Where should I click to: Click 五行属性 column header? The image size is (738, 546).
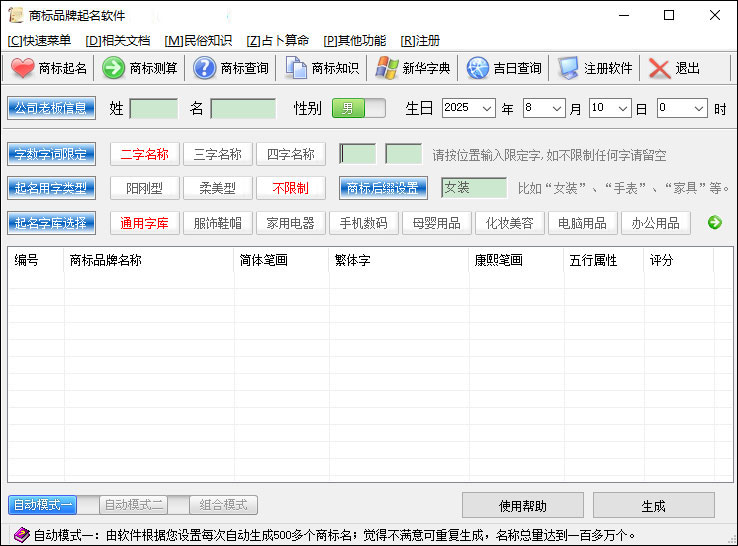click(604, 260)
